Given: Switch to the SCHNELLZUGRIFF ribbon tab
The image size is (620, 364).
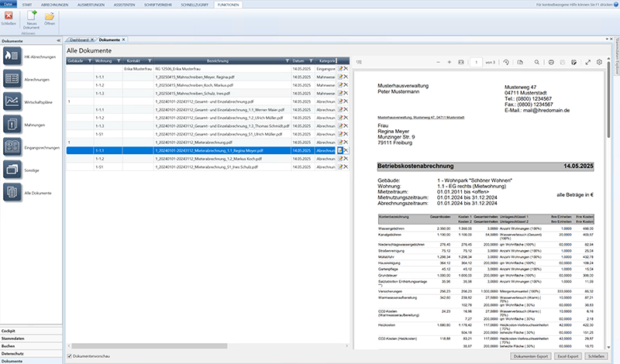Looking at the screenshot, I should (x=195, y=5).
